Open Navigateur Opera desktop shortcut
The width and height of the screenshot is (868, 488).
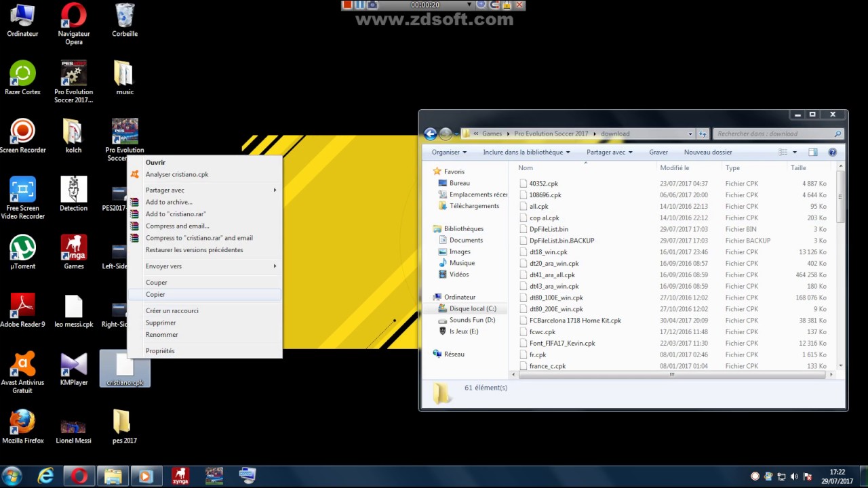tap(73, 24)
